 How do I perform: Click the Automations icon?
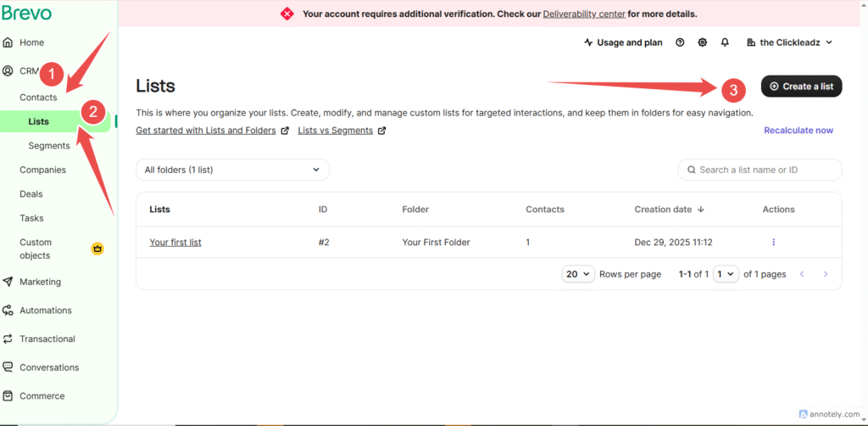8,311
